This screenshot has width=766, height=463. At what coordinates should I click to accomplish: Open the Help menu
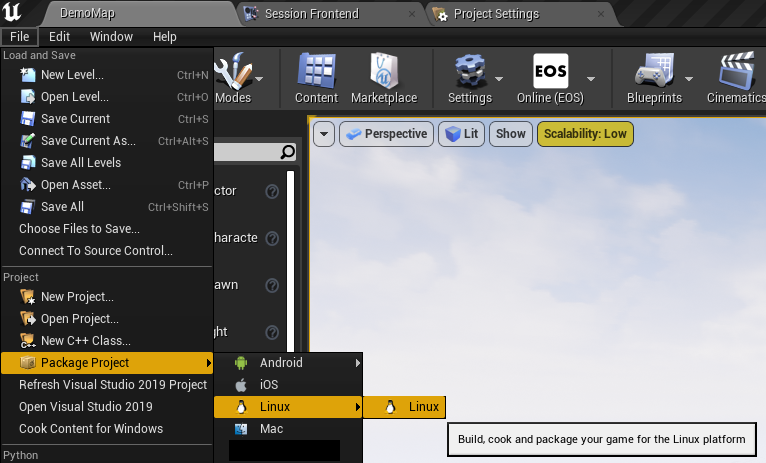coord(165,37)
